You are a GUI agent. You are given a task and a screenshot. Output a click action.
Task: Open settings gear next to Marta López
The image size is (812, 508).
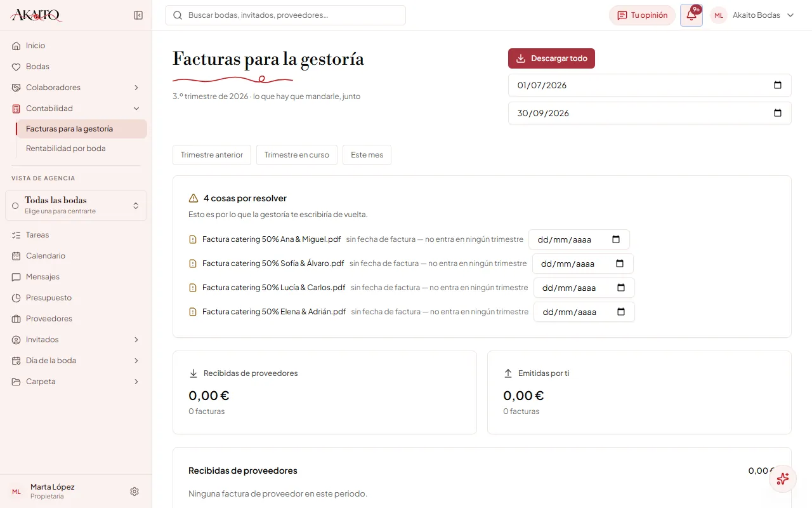coord(134,491)
